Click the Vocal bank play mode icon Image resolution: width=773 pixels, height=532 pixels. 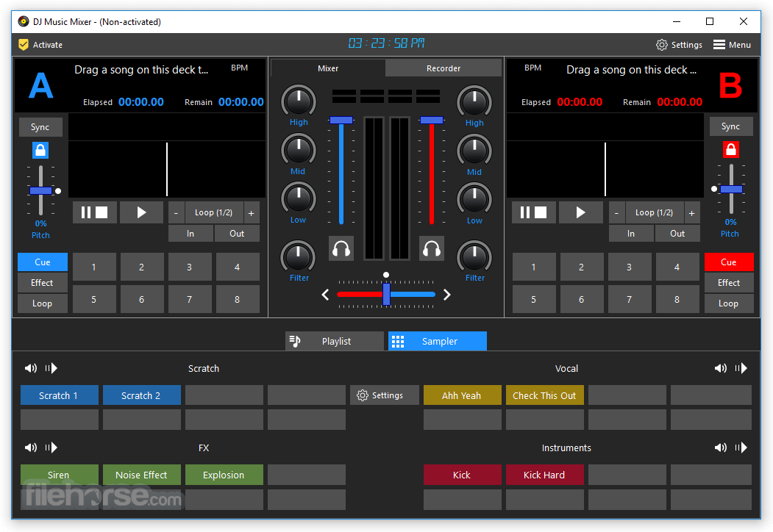coord(741,368)
